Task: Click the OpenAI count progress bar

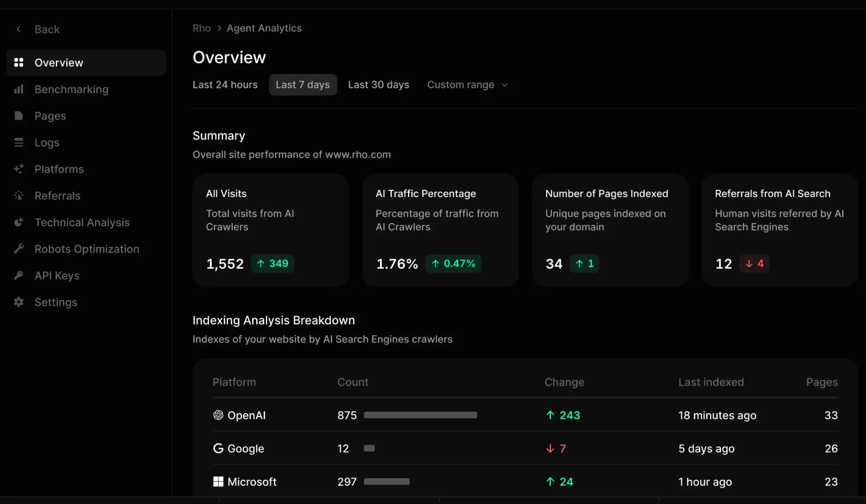Action: (420, 415)
